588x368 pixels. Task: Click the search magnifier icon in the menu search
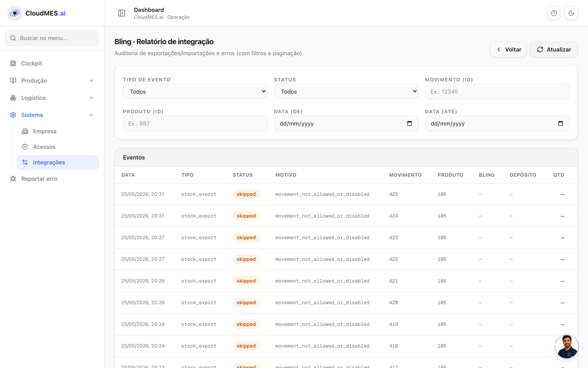click(13, 38)
